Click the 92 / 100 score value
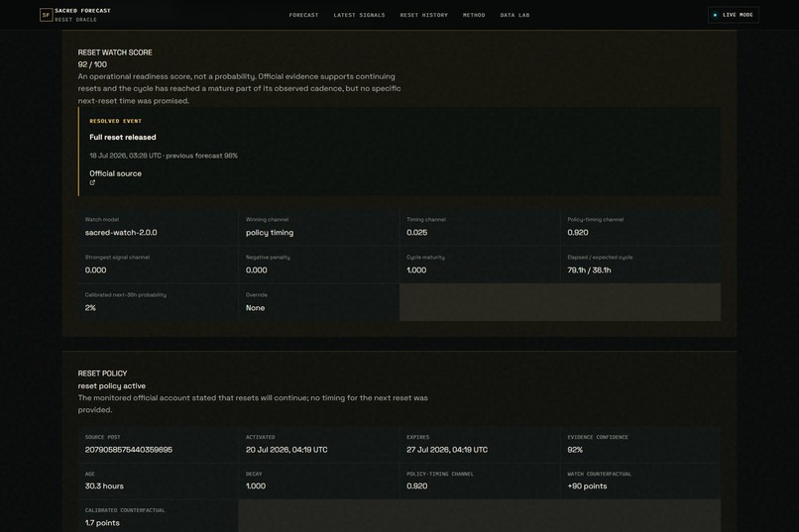799x532 pixels. pos(92,64)
